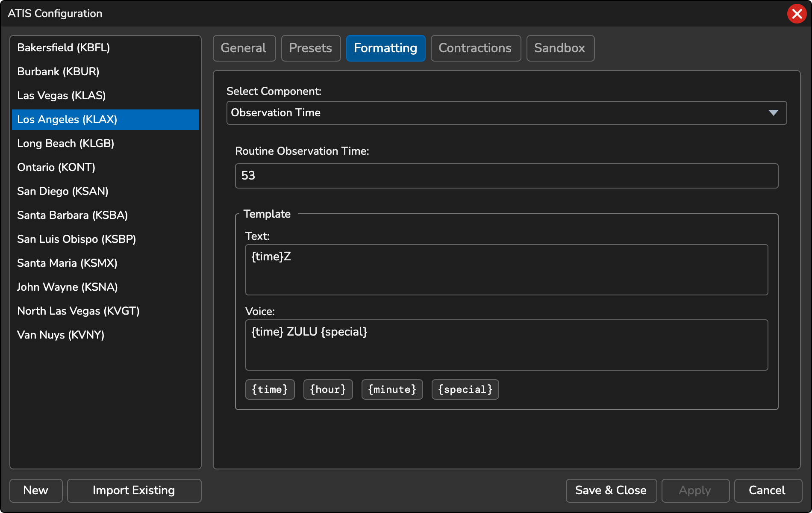Click into the Text template box

(506, 270)
